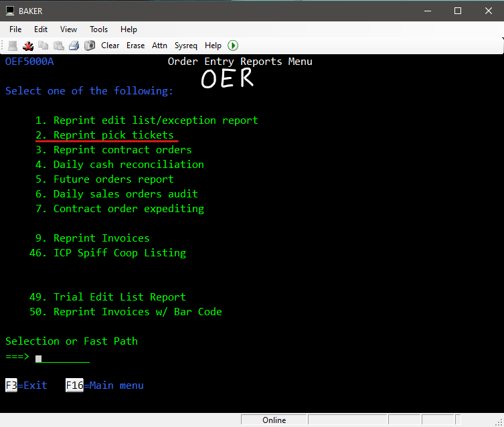Click the red disconnect icon in toolbar

pyautogui.click(x=28, y=46)
